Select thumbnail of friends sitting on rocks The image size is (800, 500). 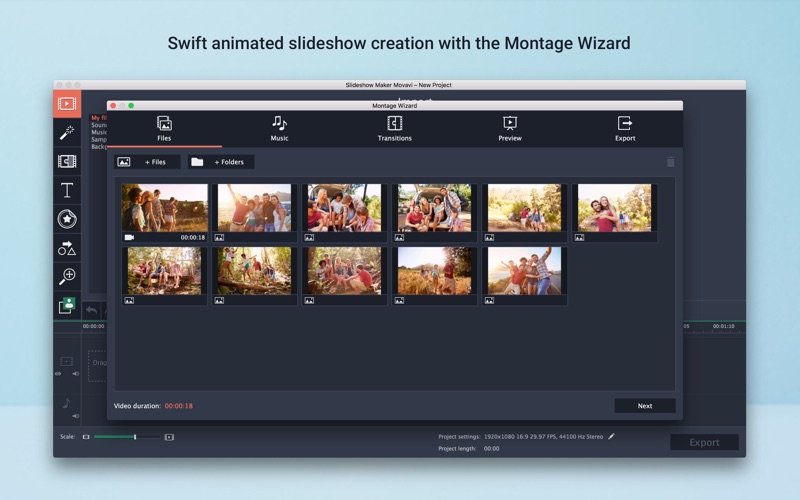tap(344, 276)
